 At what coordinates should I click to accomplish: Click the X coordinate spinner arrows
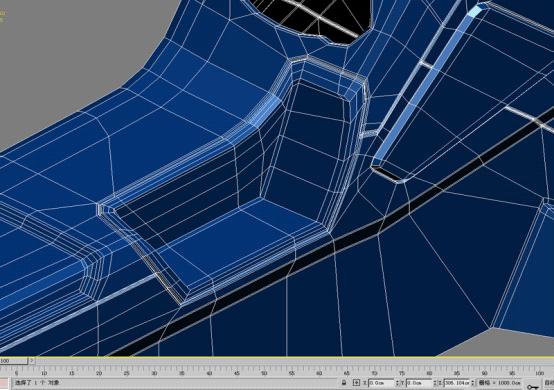397,383
